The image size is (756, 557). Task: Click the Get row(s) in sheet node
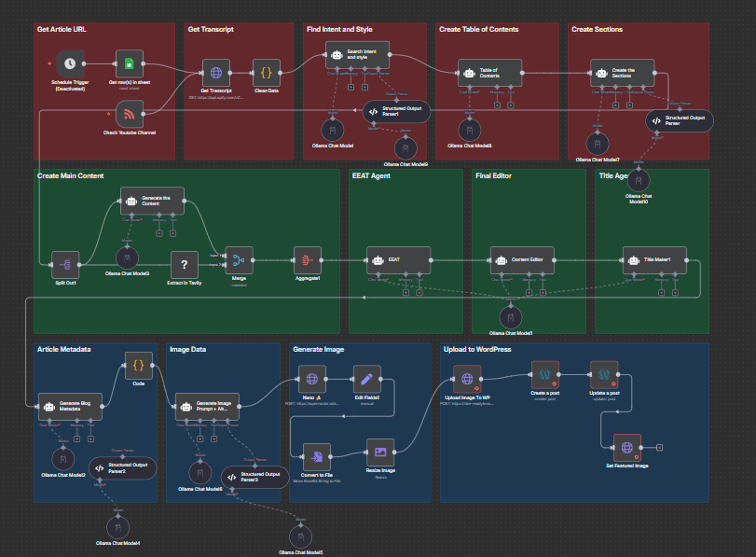129,65
